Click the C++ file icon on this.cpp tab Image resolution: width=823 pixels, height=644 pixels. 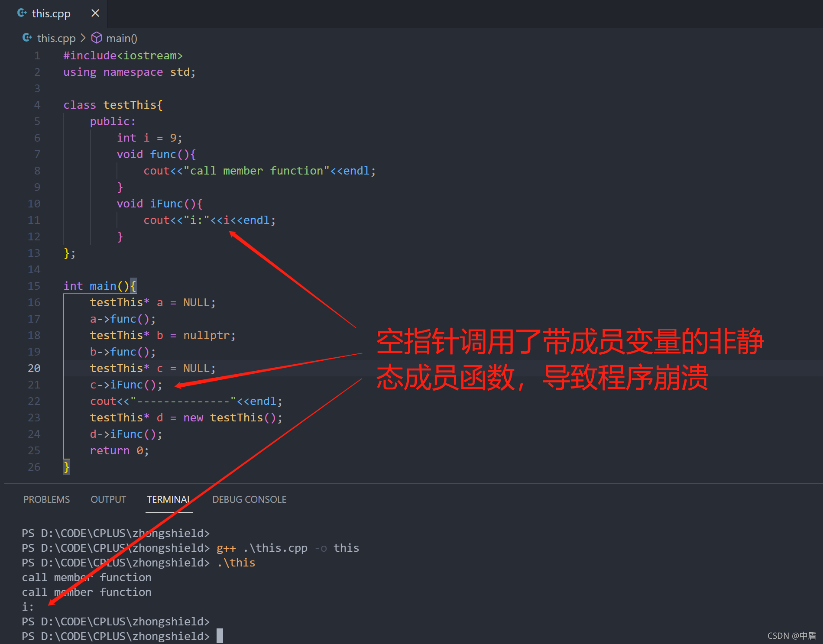(x=22, y=13)
